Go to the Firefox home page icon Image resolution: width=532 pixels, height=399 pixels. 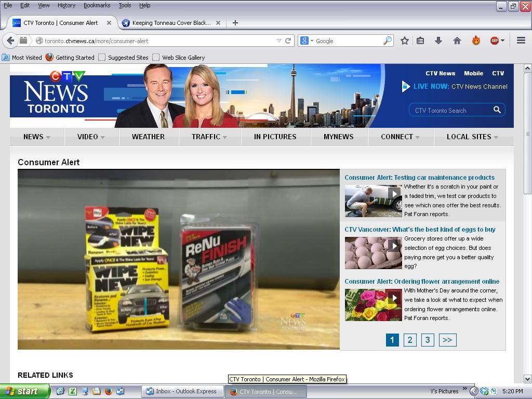[x=457, y=41]
